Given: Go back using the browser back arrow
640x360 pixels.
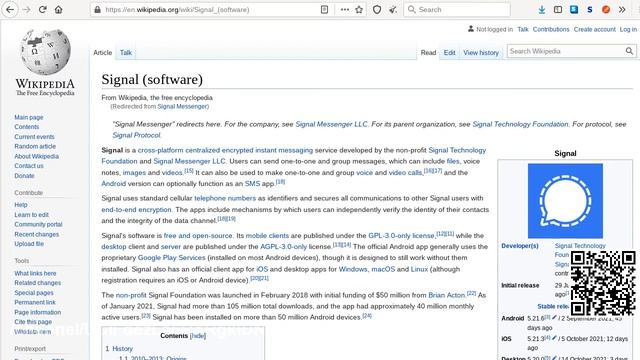Looking at the screenshot, I should pyautogui.click(x=10, y=9).
